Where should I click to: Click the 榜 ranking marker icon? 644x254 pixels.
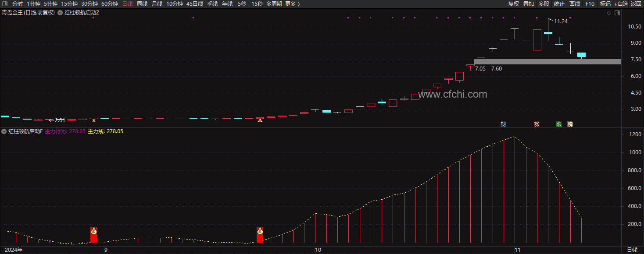point(570,124)
